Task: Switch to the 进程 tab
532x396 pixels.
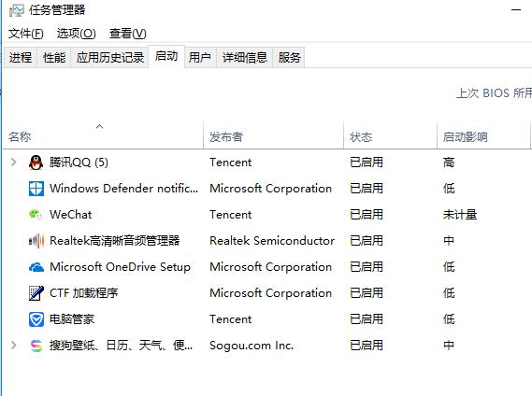Action: click(21, 57)
